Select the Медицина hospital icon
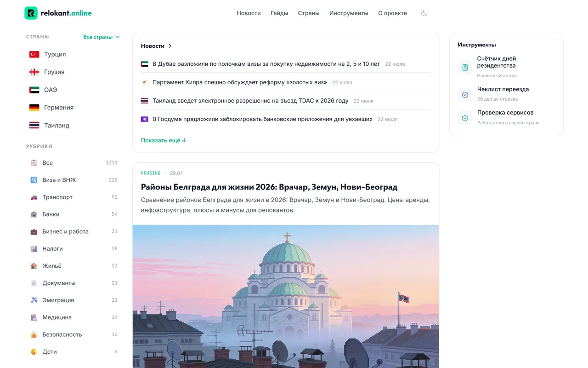The image size is (588, 368). point(34,317)
